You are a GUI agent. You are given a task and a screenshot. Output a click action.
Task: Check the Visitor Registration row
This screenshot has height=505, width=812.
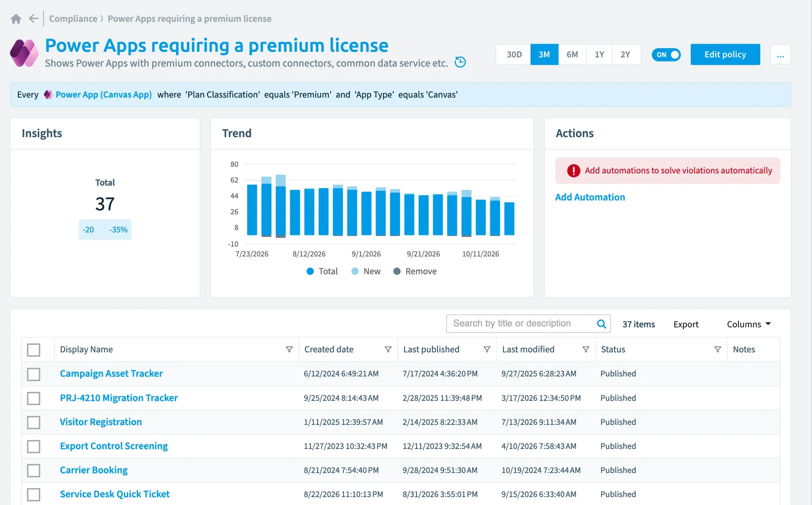(x=33, y=422)
